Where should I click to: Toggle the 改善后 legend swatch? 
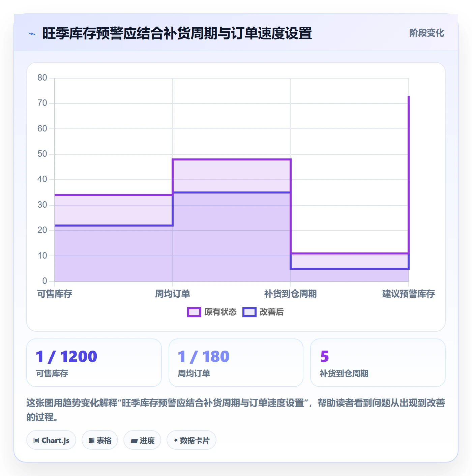(x=249, y=312)
